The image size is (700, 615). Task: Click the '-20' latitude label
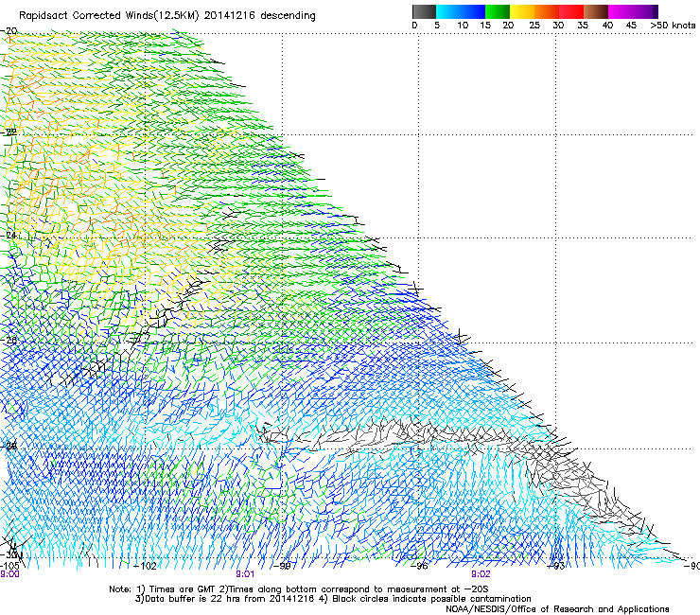pyautogui.click(x=9, y=31)
